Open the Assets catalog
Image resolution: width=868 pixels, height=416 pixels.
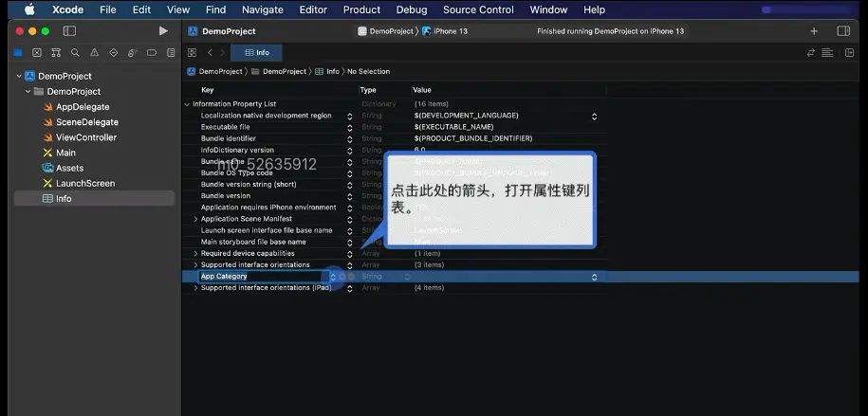[69, 168]
